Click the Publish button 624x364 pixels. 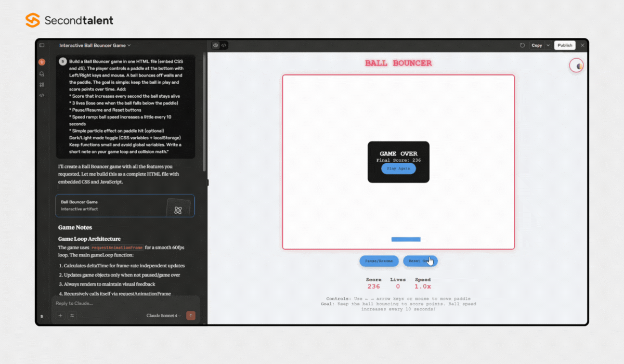565,46
